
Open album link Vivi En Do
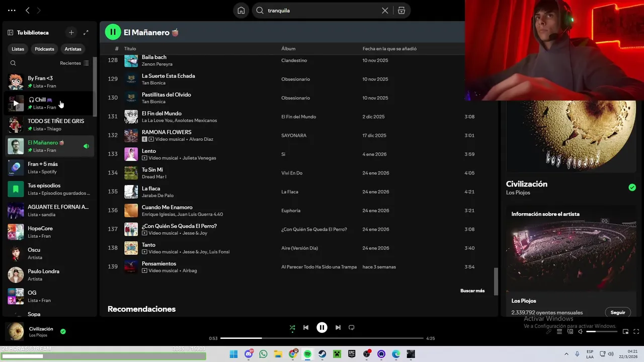click(x=292, y=173)
